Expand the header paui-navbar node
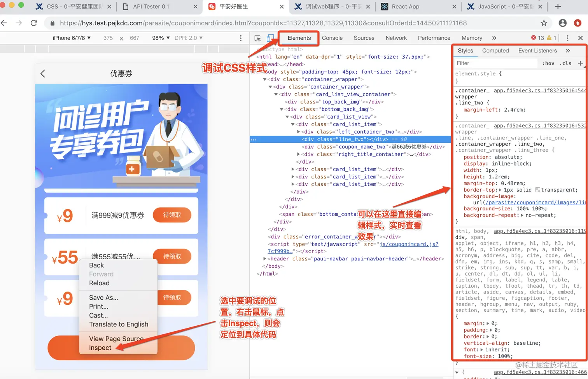 click(x=265, y=259)
